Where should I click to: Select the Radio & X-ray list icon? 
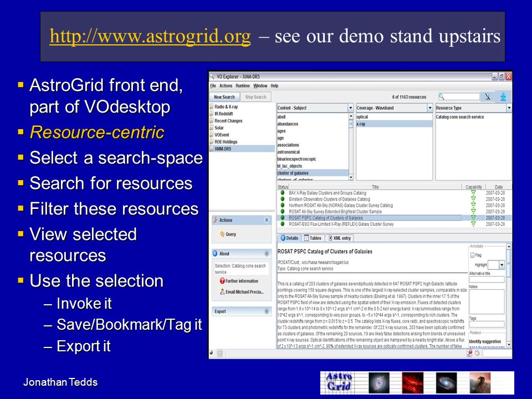click(212, 106)
